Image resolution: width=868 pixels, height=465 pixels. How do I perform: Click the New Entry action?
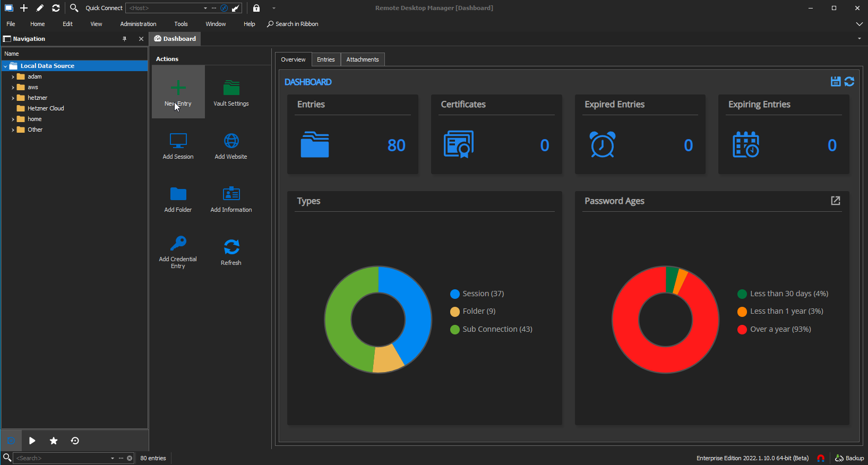178,92
